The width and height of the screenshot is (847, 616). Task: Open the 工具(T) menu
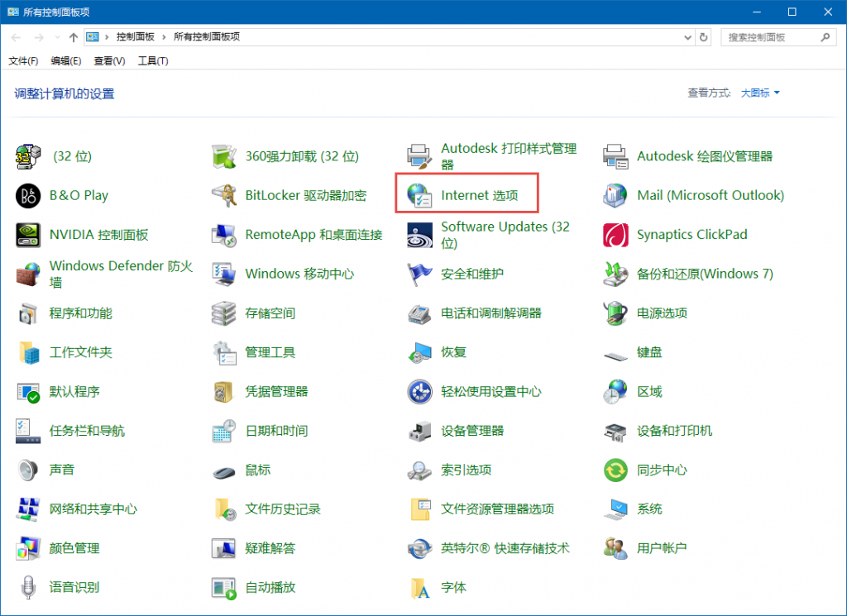click(x=153, y=61)
